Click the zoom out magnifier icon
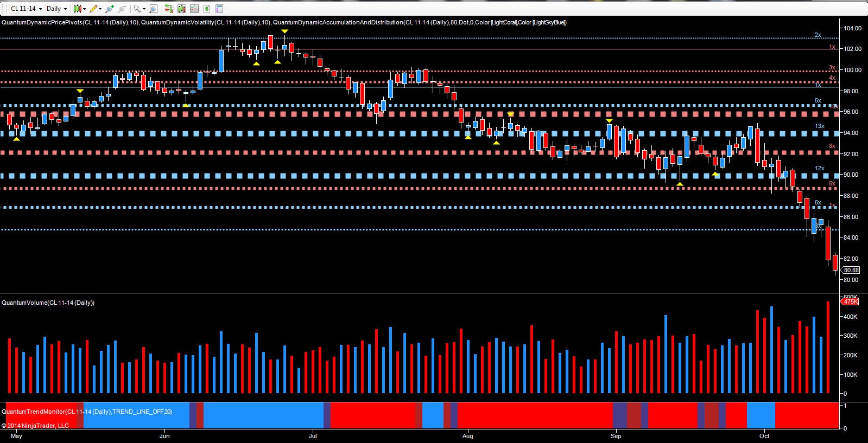This screenshot has width=868, height=443. pos(122,9)
